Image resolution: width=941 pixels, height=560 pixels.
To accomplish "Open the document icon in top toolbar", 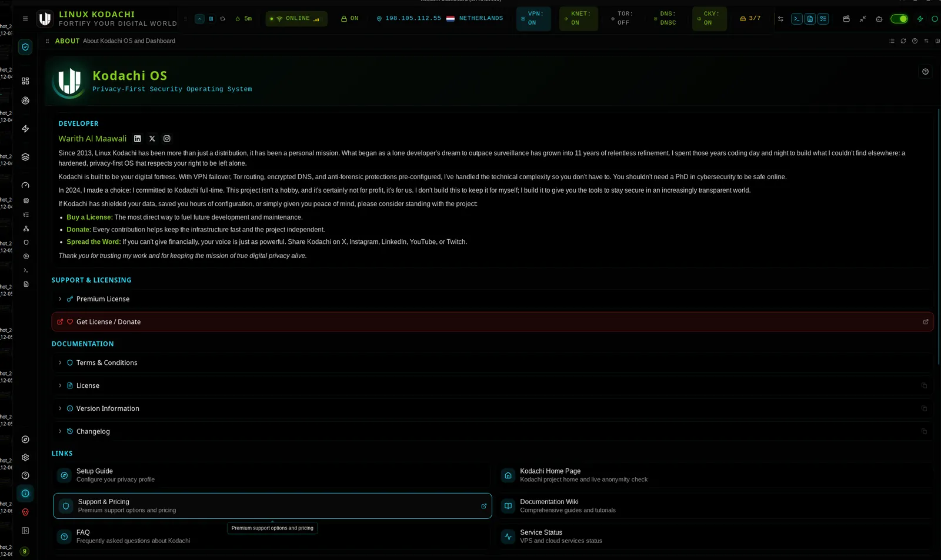I will (x=810, y=19).
